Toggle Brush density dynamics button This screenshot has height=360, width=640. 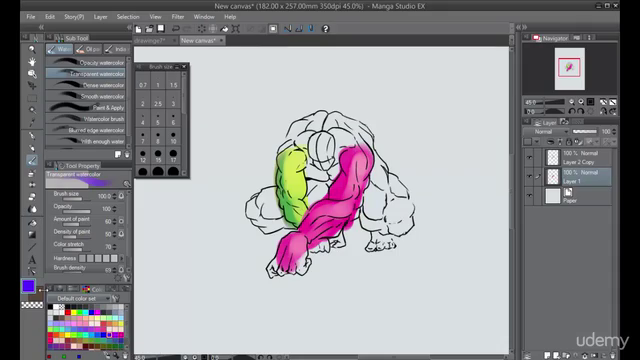(121, 270)
